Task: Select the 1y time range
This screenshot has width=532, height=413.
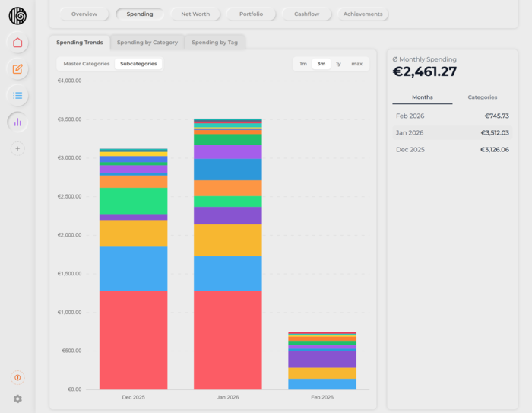Action: coord(338,64)
